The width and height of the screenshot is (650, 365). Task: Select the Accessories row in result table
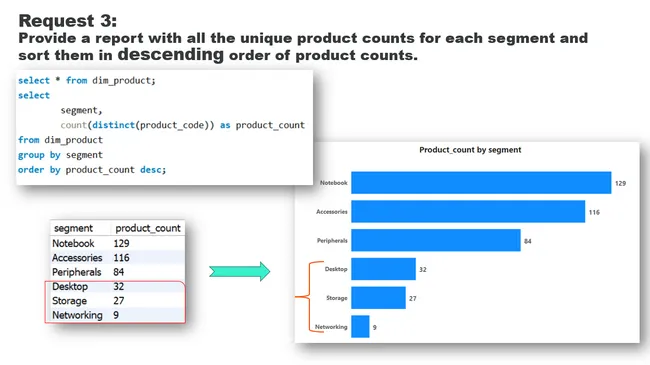tap(117, 258)
